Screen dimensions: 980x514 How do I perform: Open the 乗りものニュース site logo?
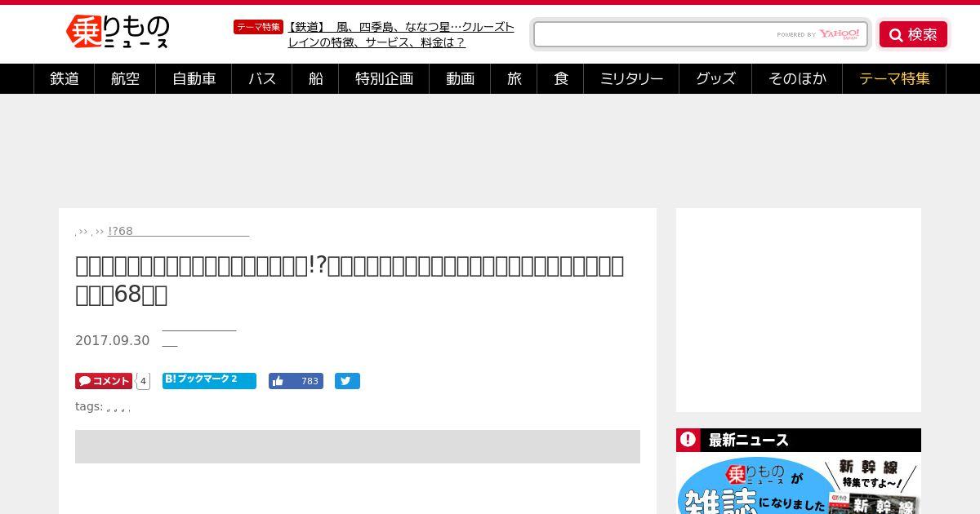click(x=118, y=32)
